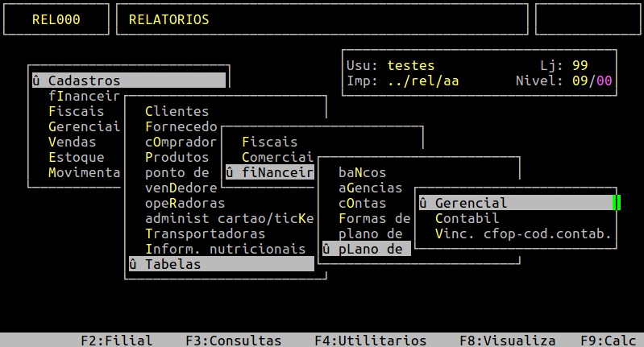Choose cOntas from the financial submenu
The width and height of the screenshot is (644, 347).
(x=362, y=203)
